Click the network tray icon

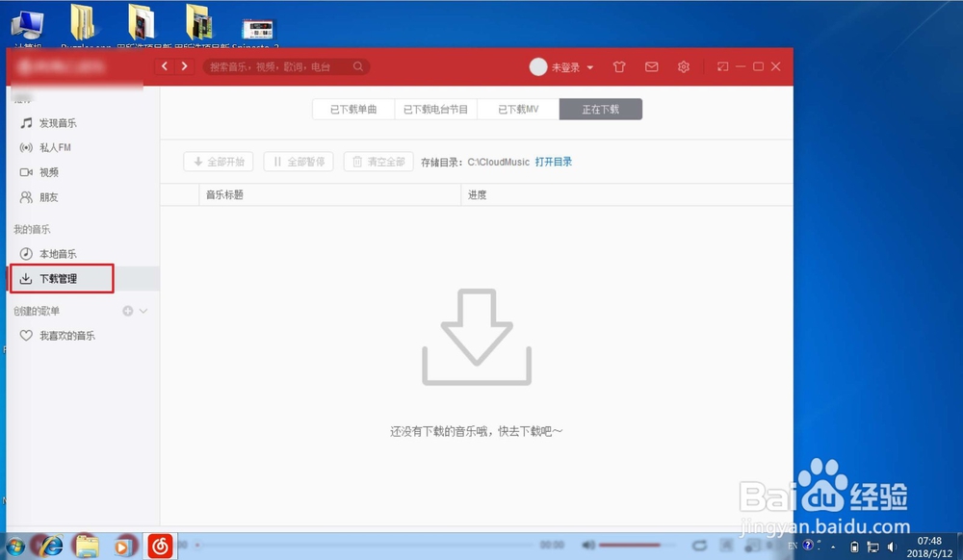872,547
